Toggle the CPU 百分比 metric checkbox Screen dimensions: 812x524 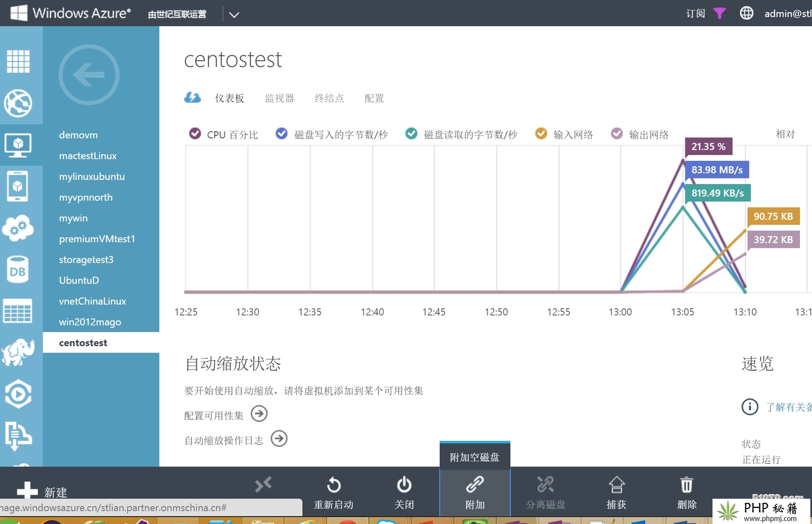coord(195,134)
